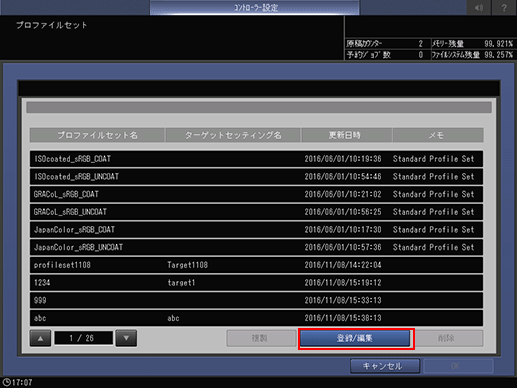The width and height of the screenshot is (517, 388).
Task: Open help with the question mark icon
Action: click(504, 7)
